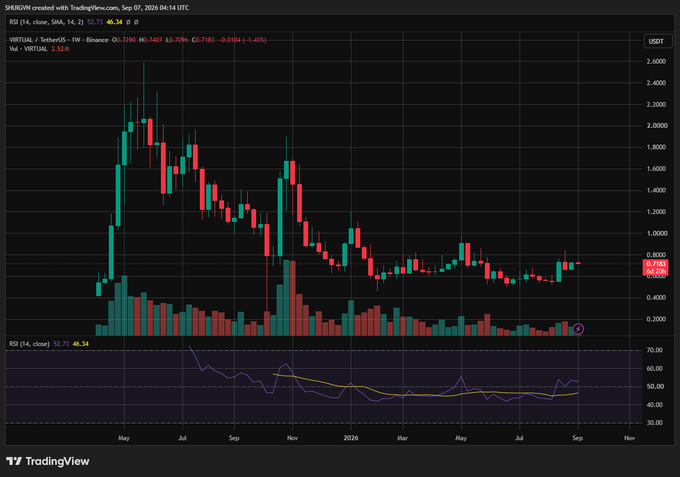Image resolution: width=680 pixels, height=477 pixels.
Task: Click the 2026 label on time axis
Action: pos(351,438)
